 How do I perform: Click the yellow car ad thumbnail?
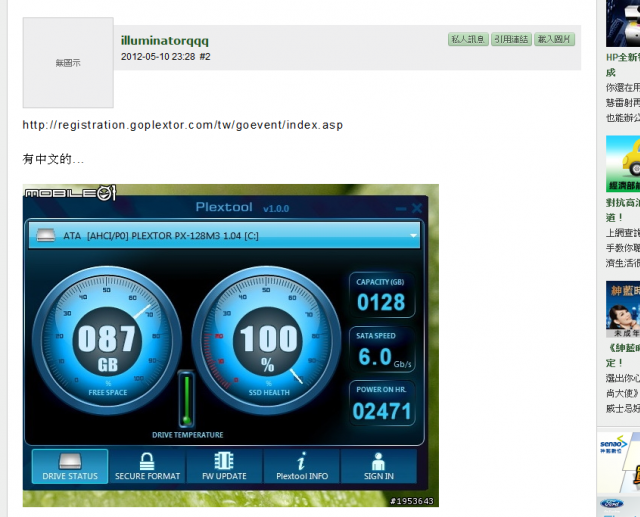[x=623, y=164]
